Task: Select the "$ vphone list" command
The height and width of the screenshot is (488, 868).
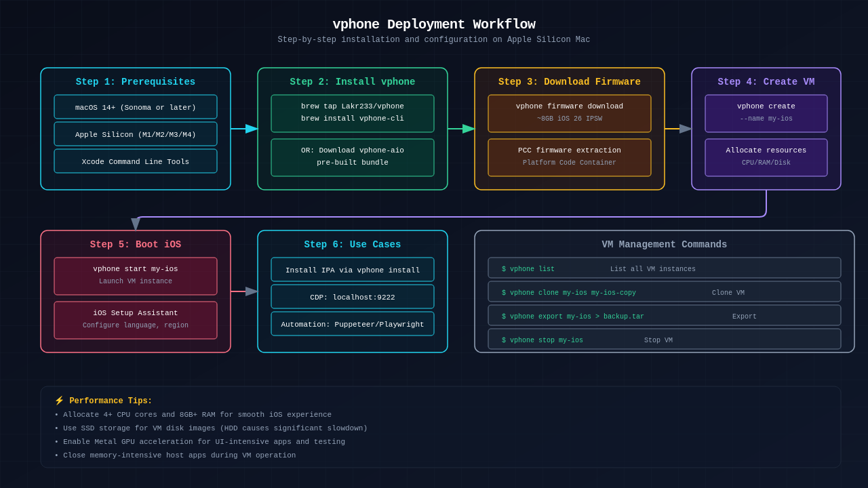Action: coord(528,269)
